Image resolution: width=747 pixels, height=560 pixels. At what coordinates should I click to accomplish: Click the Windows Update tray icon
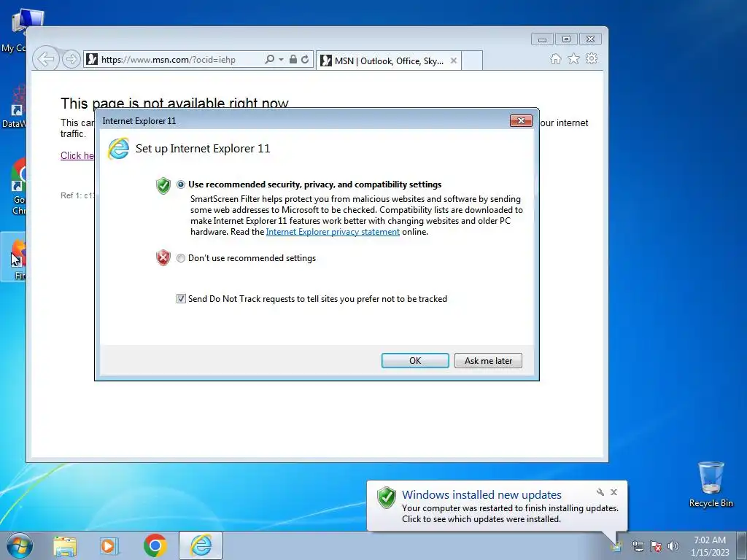[616, 545]
